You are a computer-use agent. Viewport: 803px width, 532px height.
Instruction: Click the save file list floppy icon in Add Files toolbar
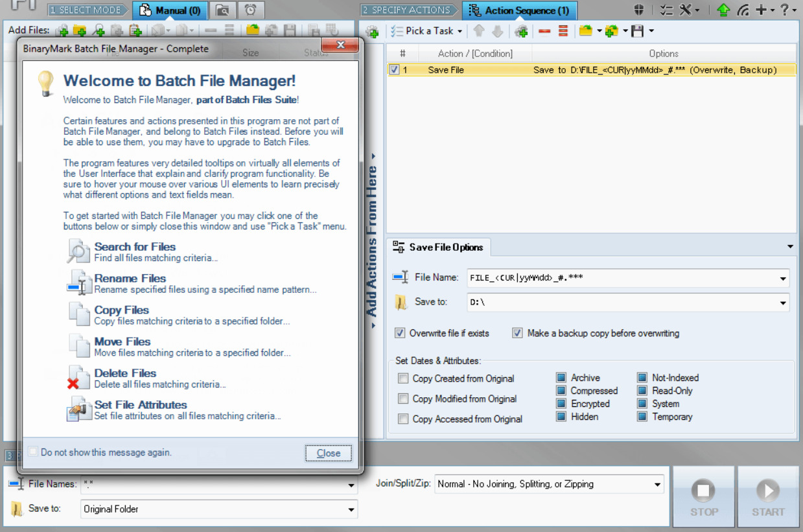pos(290,30)
